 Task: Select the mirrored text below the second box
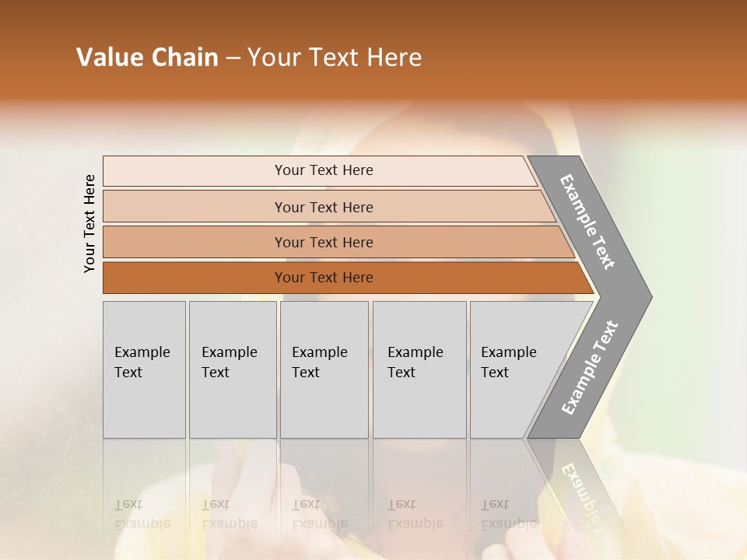tap(230, 514)
